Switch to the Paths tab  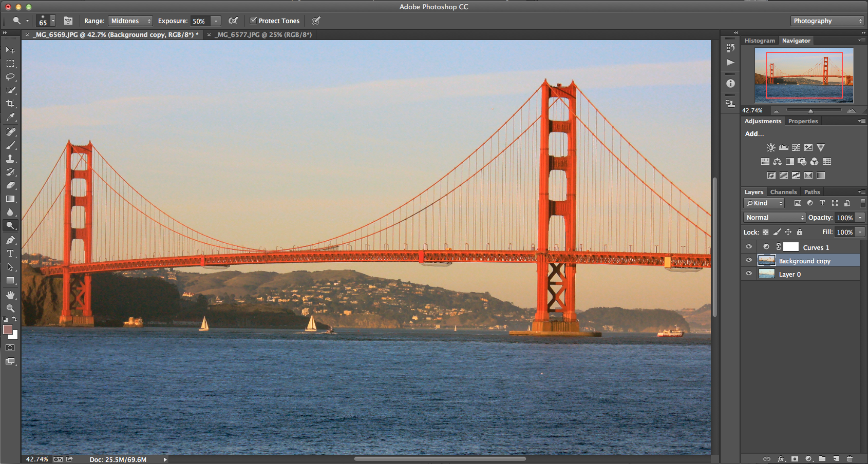click(812, 192)
